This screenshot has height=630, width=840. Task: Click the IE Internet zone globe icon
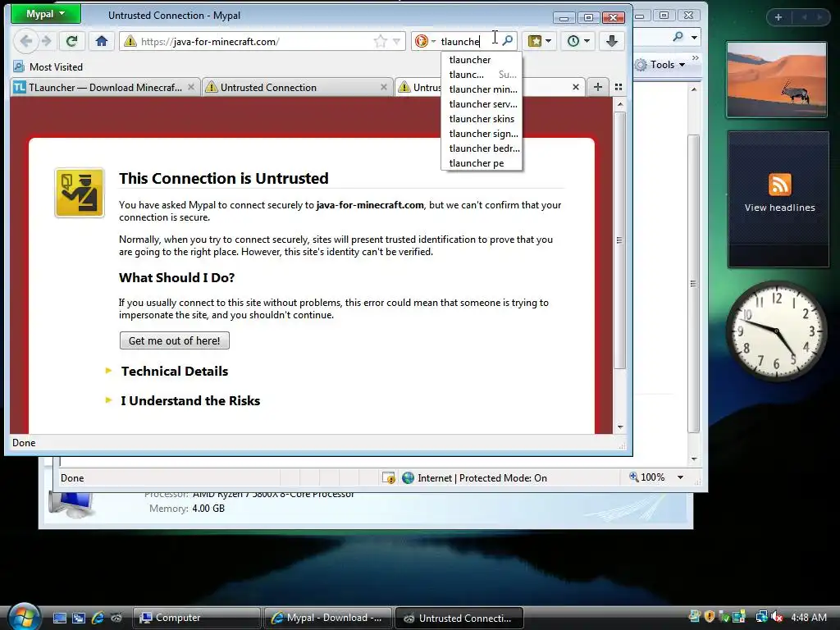(409, 478)
